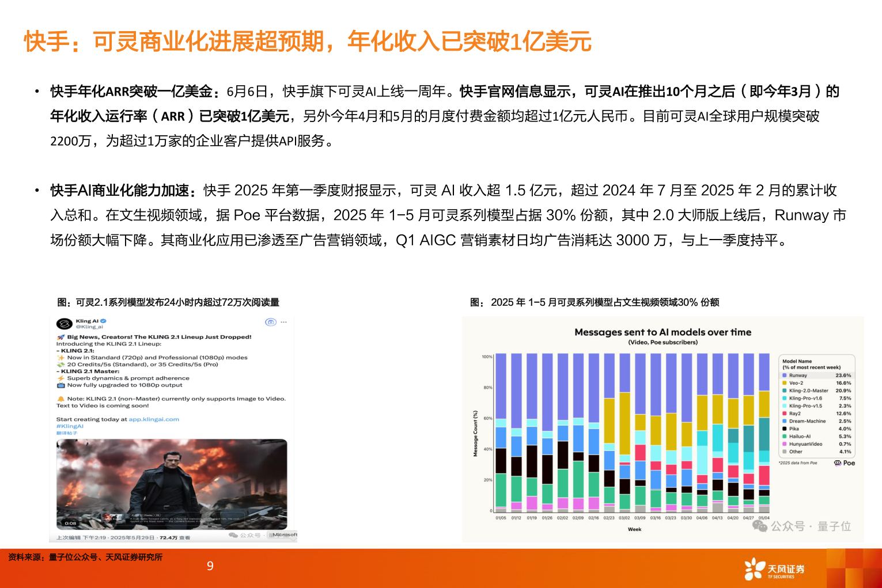Click the circled blue icon beside the tweet's three dots
The image size is (882, 588).
[x=270, y=322]
